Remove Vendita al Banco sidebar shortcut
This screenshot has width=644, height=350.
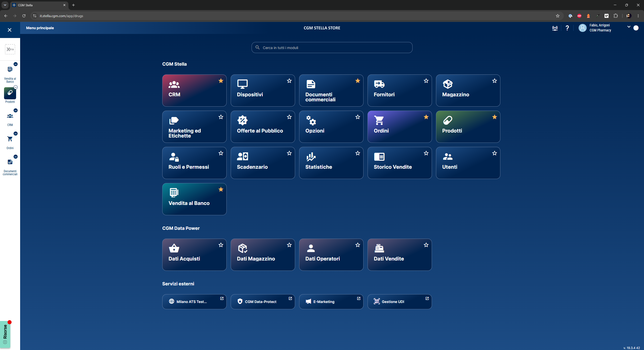coord(16,64)
